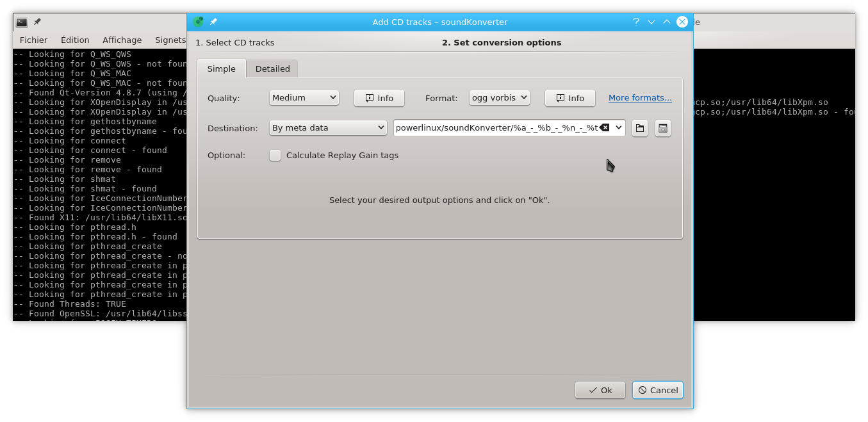Click the terminal line starting '-- Found OpenSSL:'

100,314
